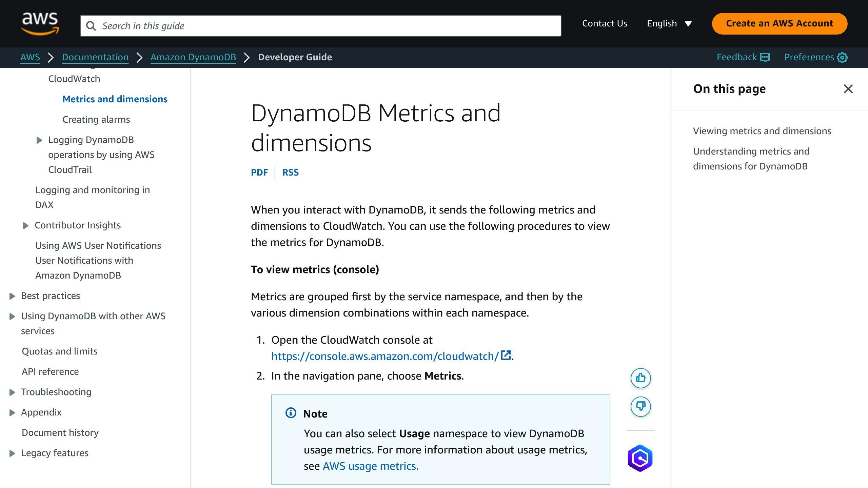Open the PDF version link
The image size is (868, 488).
click(x=259, y=172)
